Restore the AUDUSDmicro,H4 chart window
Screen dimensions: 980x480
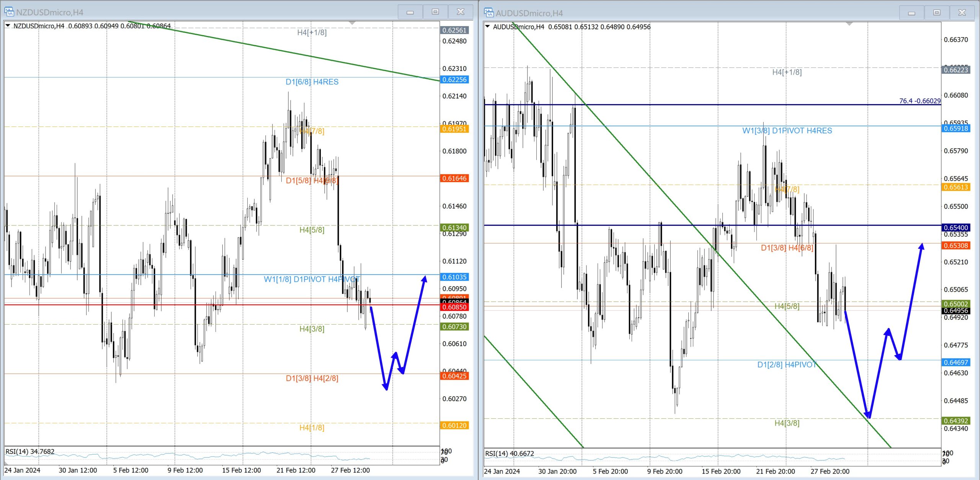tap(937, 13)
